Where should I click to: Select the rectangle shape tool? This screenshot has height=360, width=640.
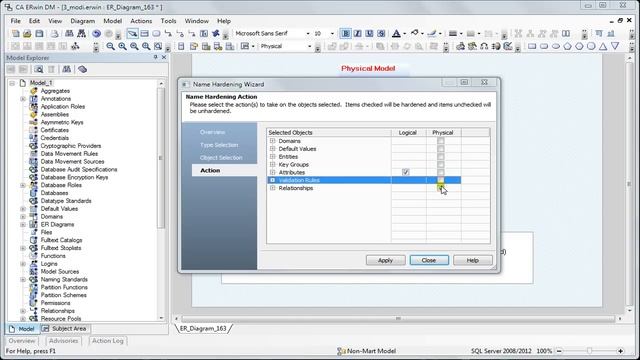532,47
